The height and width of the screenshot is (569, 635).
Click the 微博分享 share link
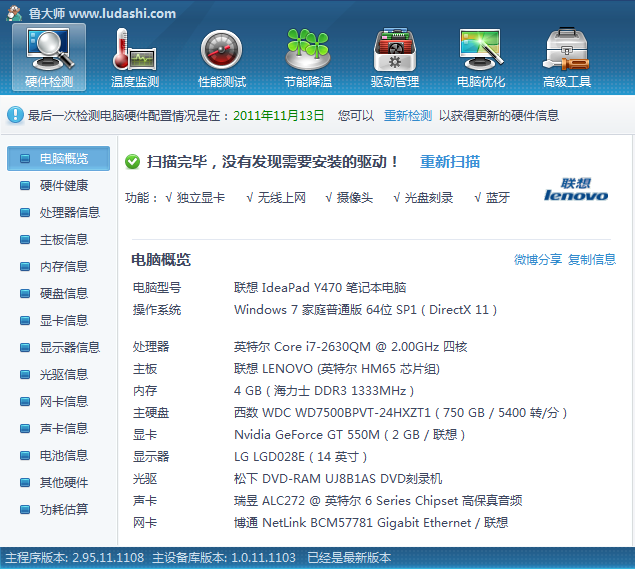(538, 260)
